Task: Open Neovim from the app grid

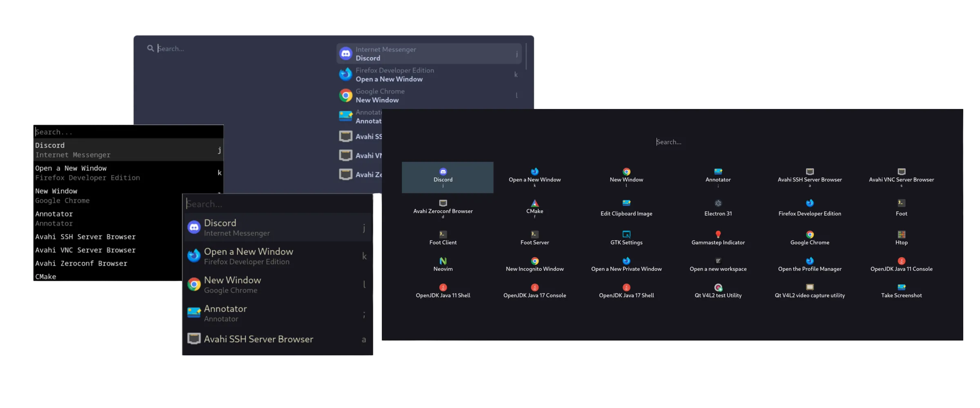Action: (443, 265)
